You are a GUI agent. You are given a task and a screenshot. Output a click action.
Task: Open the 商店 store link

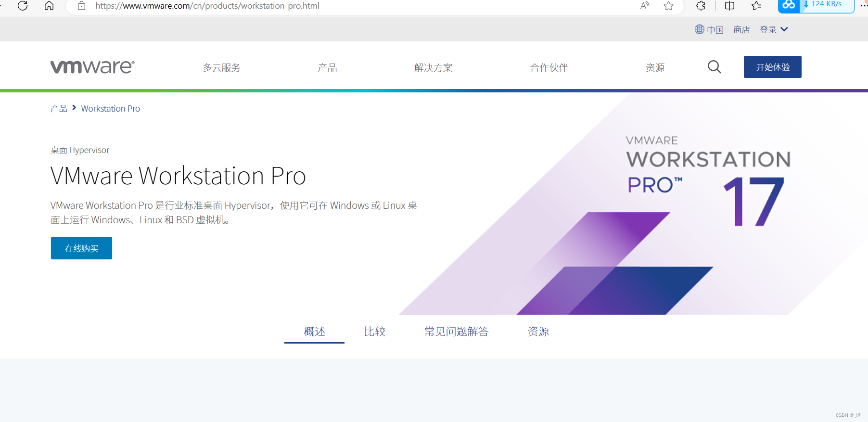[x=741, y=30]
